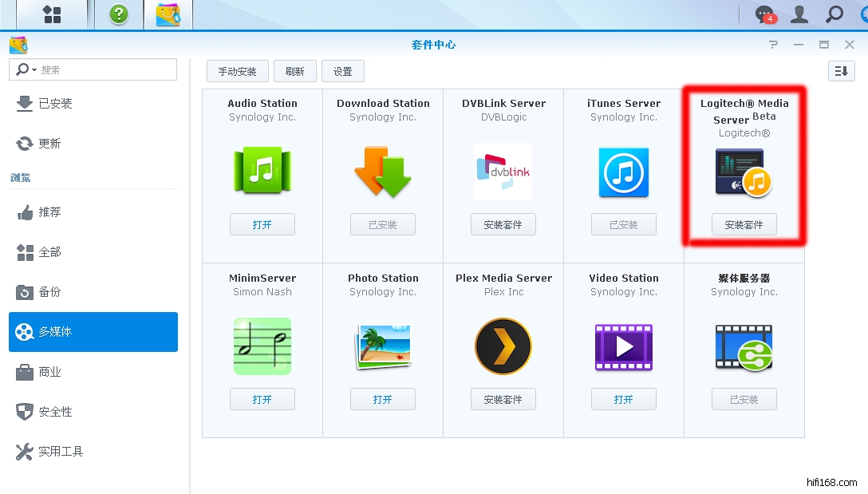The image size is (868, 494).
Task: Open the user account options icon
Action: pos(799,14)
